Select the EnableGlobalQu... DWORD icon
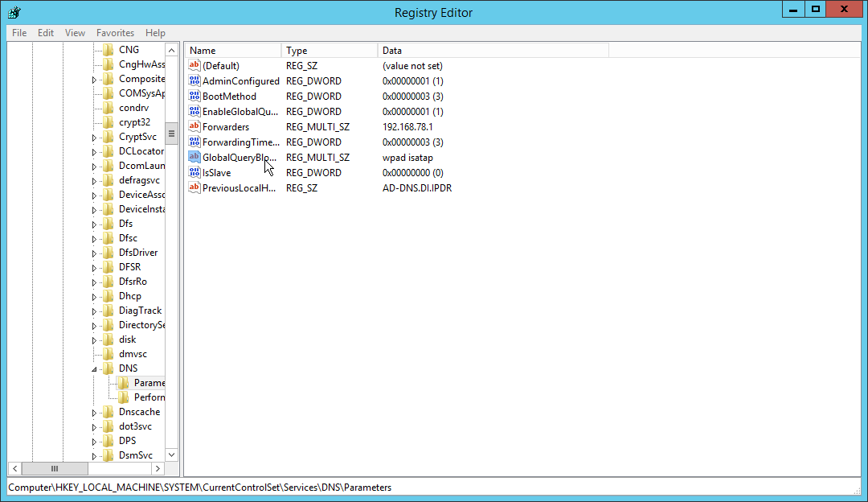868x502 pixels. pos(194,111)
